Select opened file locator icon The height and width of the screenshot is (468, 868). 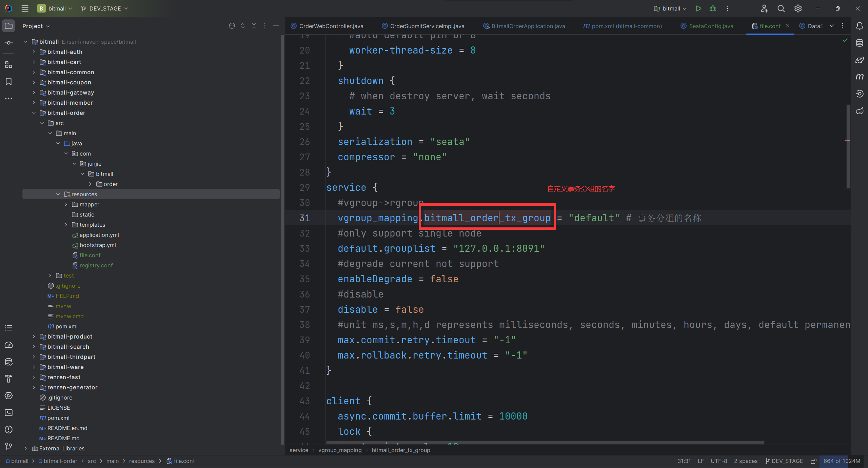pos(232,26)
